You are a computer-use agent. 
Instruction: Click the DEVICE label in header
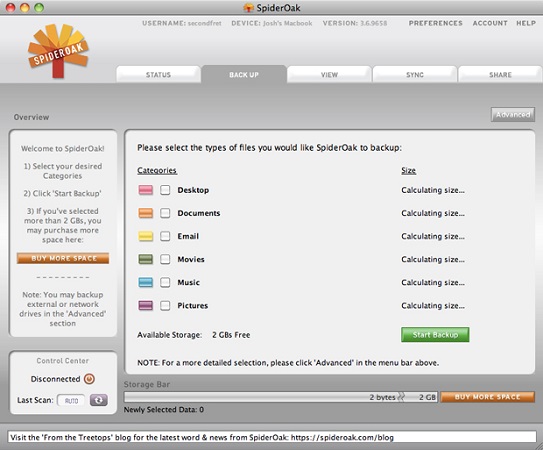(246, 23)
